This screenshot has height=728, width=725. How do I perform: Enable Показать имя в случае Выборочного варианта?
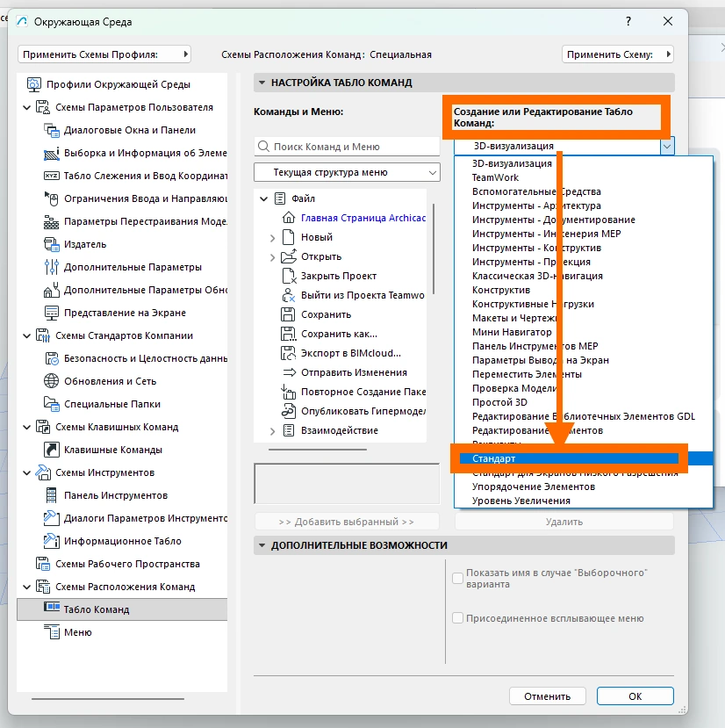pyautogui.click(x=457, y=578)
